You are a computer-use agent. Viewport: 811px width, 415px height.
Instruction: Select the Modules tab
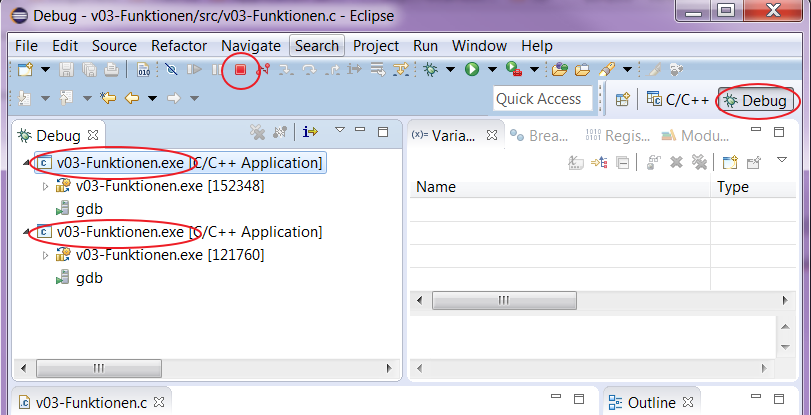click(695, 136)
